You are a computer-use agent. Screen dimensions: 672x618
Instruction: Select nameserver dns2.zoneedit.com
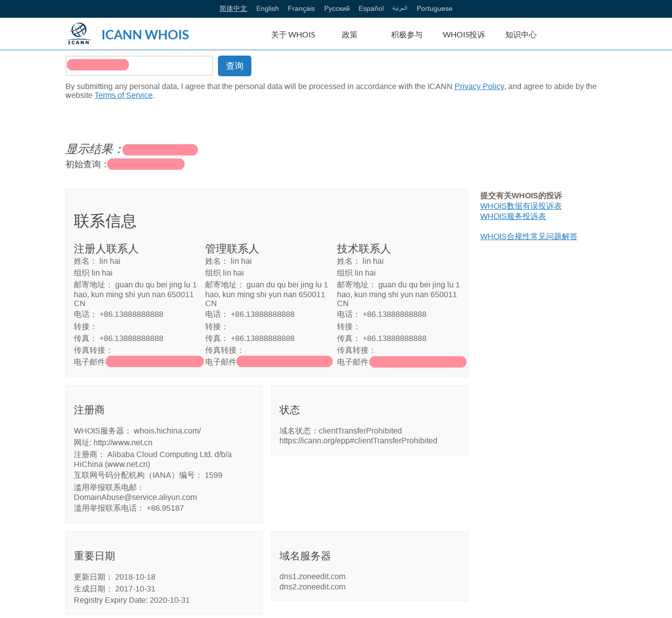[312, 587]
